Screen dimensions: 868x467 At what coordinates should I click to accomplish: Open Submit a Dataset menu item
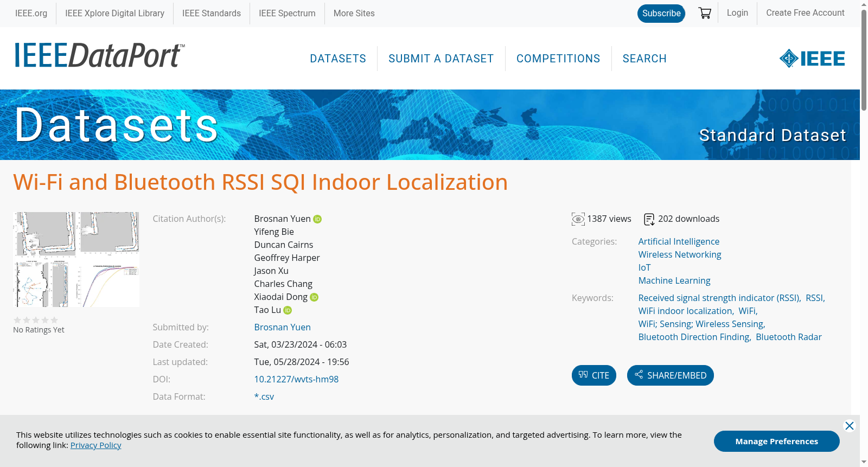click(441, 59)
